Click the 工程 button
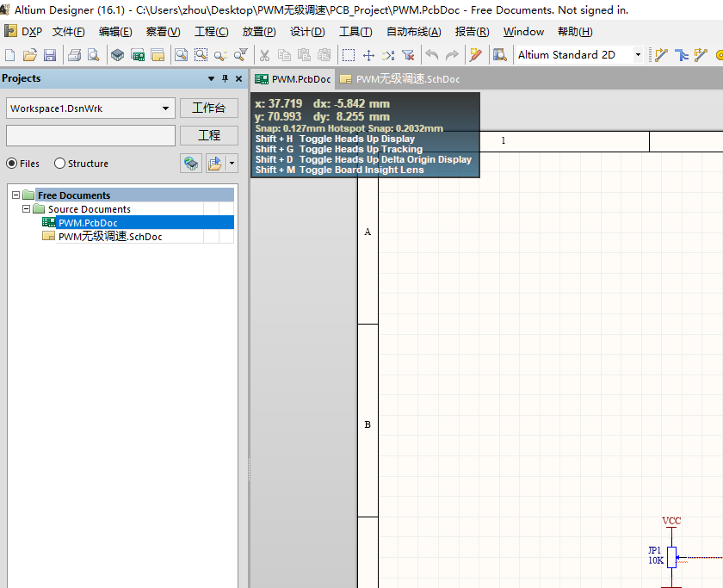Viewport: 723px width, 588px height. pyautogui.click(x=209, y=135)
